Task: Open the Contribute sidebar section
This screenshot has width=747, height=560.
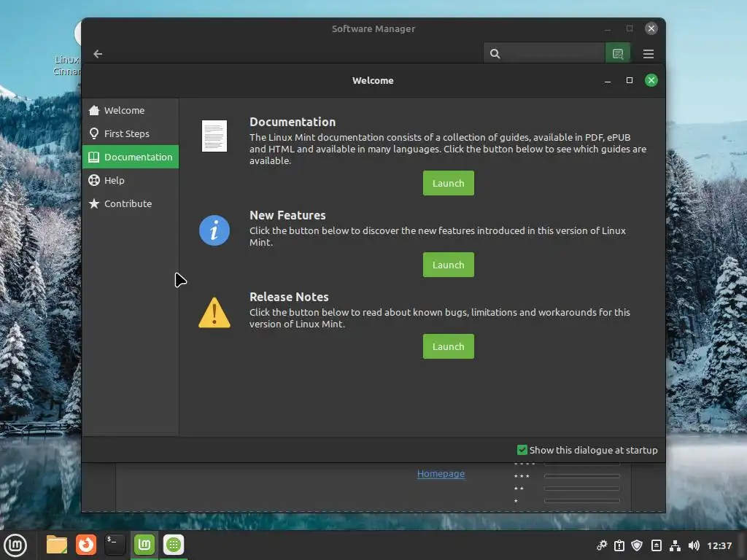Action: tap(131, 204)
